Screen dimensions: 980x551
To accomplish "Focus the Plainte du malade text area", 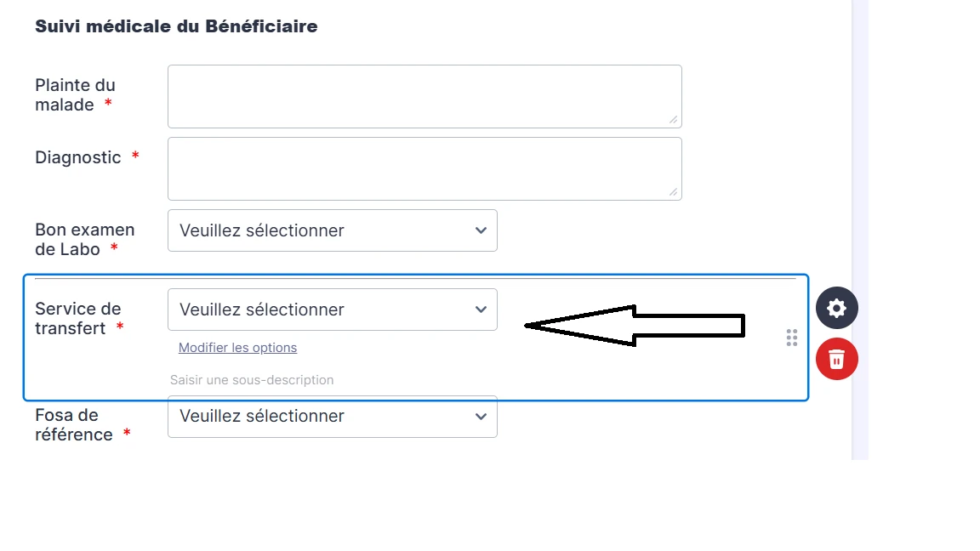I will [424, 96].
